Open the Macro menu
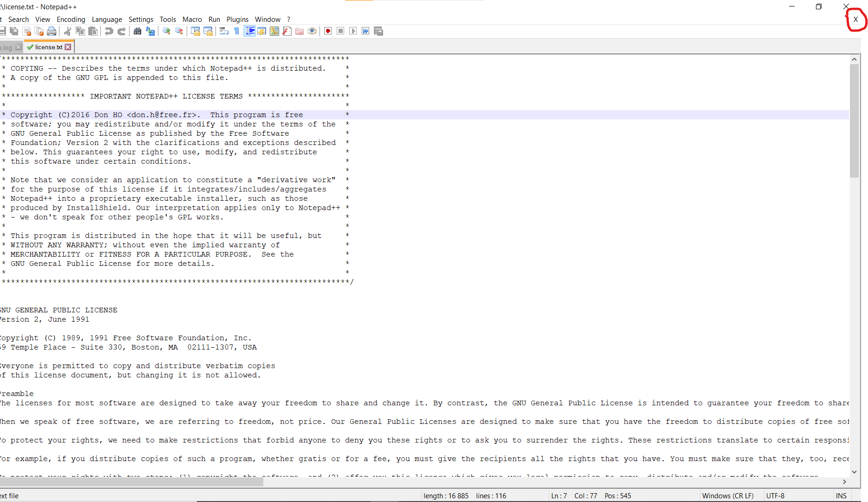Screen dimensions: 868x502 pos(192,20)
